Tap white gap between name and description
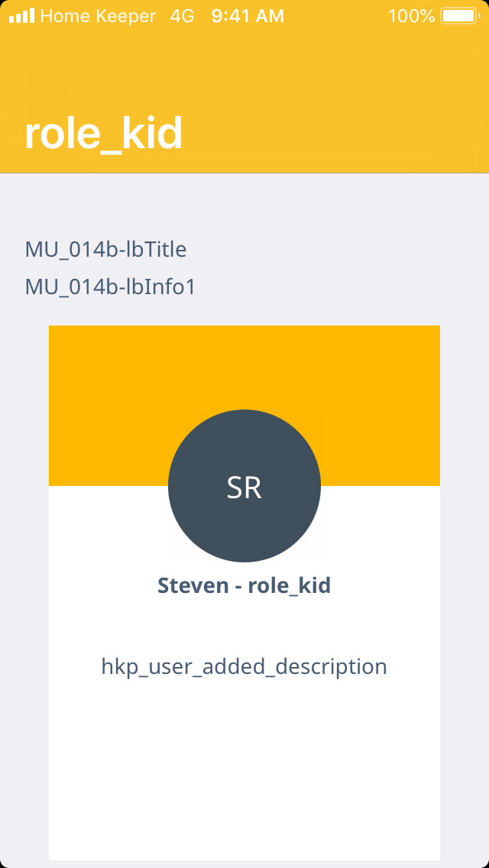This screenshot has height=868, width=489. [x=244, y=627]
